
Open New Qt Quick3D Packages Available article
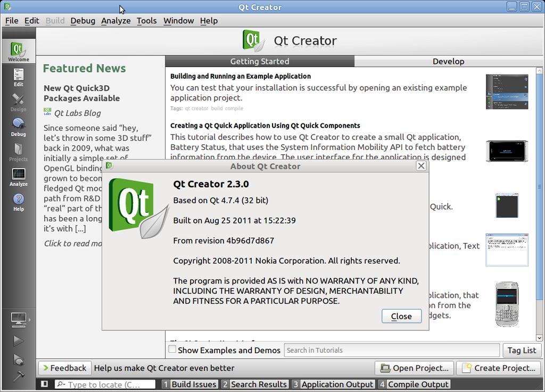[x=81, y=93]
